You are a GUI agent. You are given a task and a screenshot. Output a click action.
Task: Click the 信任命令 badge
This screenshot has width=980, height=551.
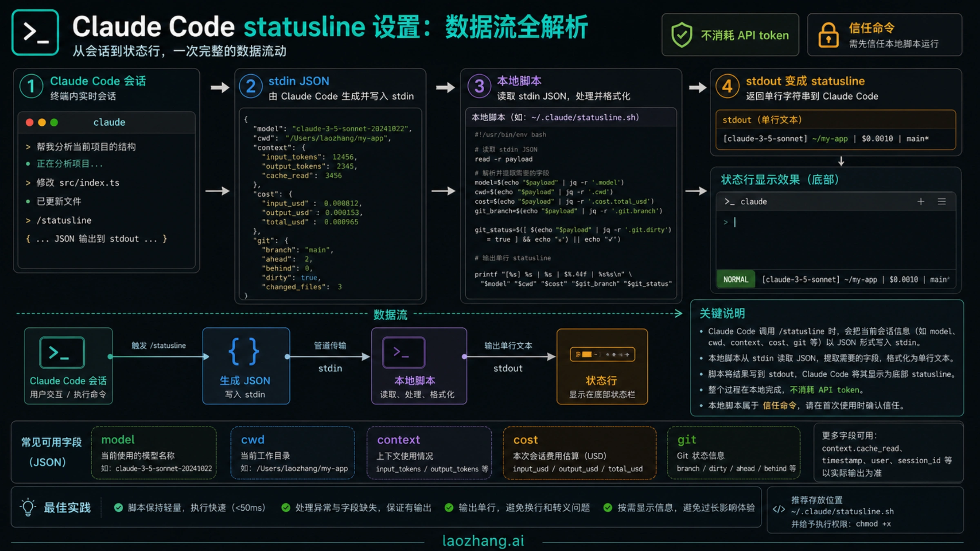[884, 35]
